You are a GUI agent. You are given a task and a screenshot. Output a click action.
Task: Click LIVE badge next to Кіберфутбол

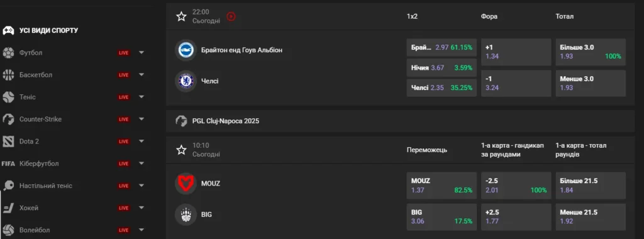pos(124,164)
